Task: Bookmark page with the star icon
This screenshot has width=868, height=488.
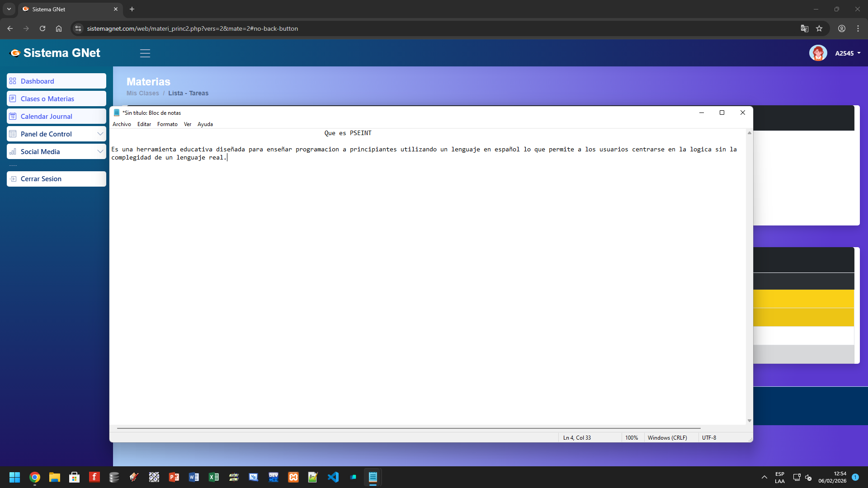Action: pyautogui.click(x=819, y=28)
